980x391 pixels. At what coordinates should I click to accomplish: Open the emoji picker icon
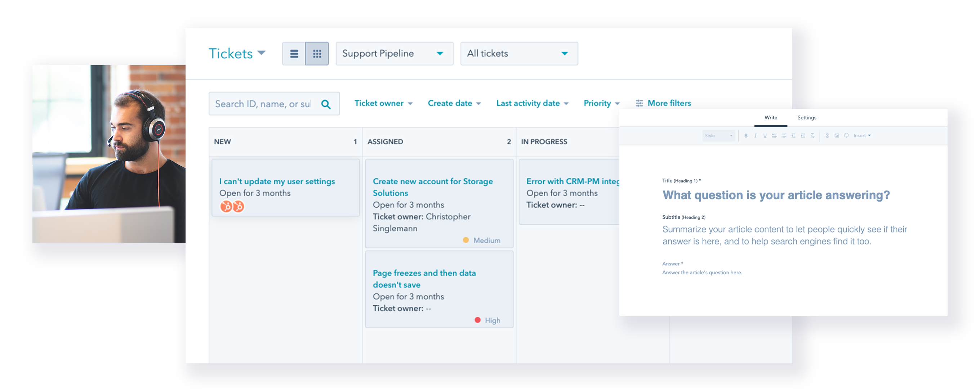[846, 136]
